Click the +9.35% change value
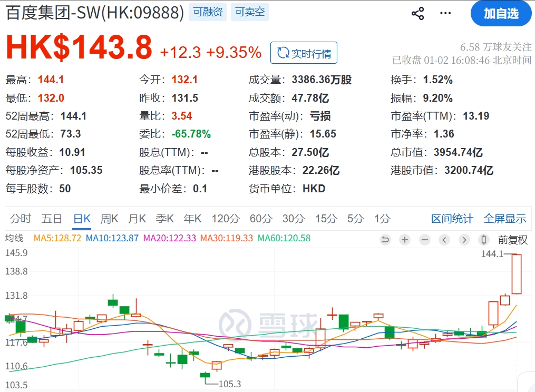535x392 pixels. pos(234,53)
